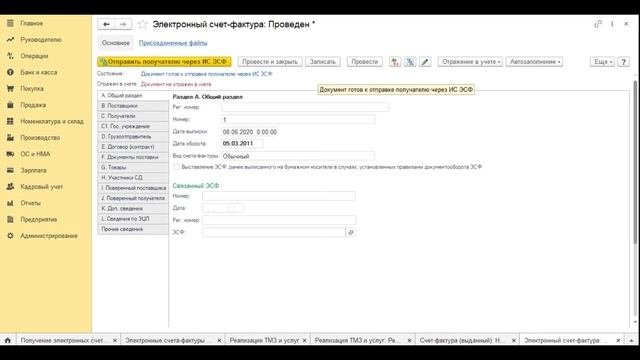Click the Документ готов к отправке status link

pos(207,74)
